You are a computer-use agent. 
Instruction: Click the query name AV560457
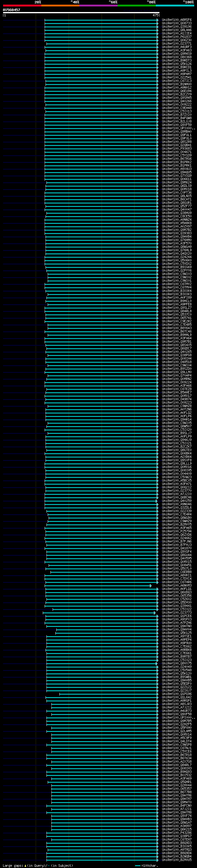pyautogui.click(x=11, y=10)
